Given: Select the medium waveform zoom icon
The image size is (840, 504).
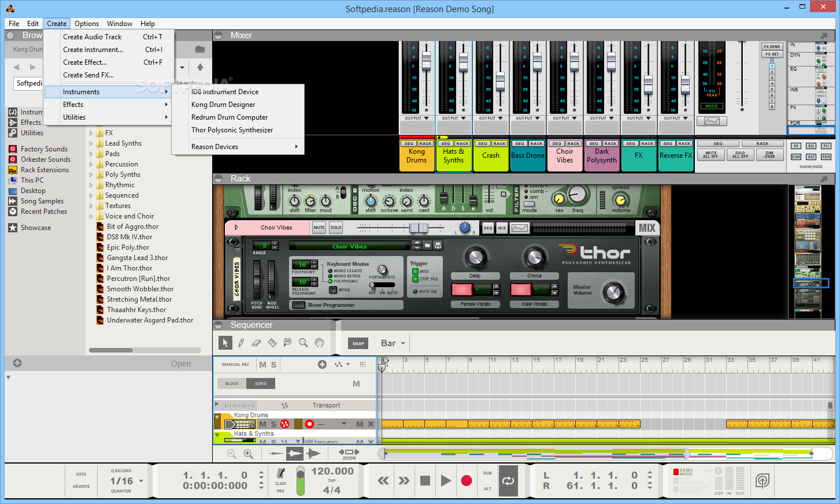Looking at the screenshot, I should coord(295,454).
